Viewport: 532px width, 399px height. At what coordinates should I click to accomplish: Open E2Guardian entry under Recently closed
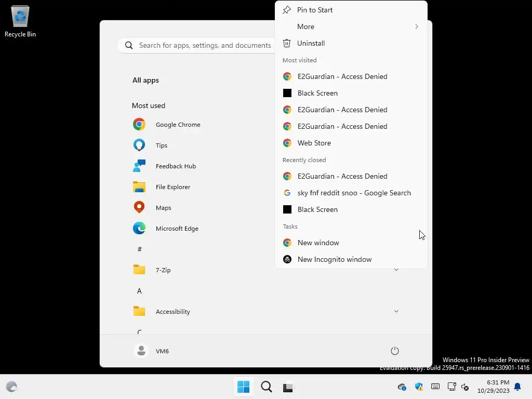tap(351, 176)
